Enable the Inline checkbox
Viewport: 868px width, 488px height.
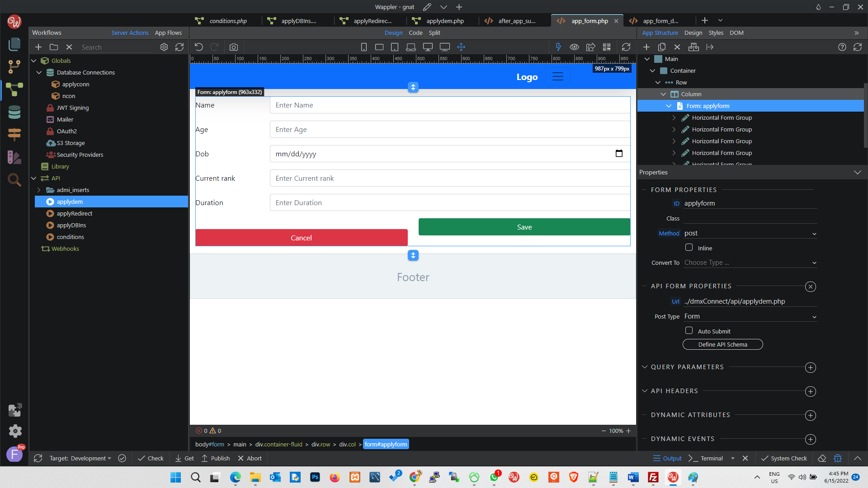point(689,248)
